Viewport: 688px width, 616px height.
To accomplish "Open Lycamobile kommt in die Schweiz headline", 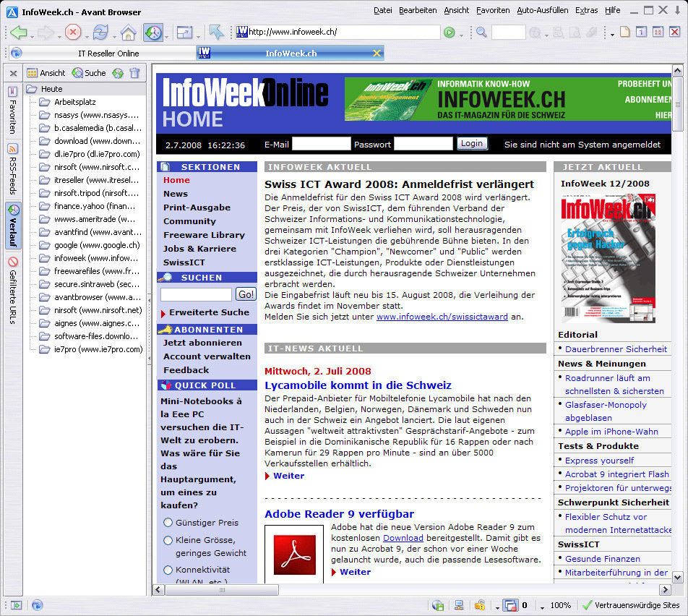I will 358,385.
